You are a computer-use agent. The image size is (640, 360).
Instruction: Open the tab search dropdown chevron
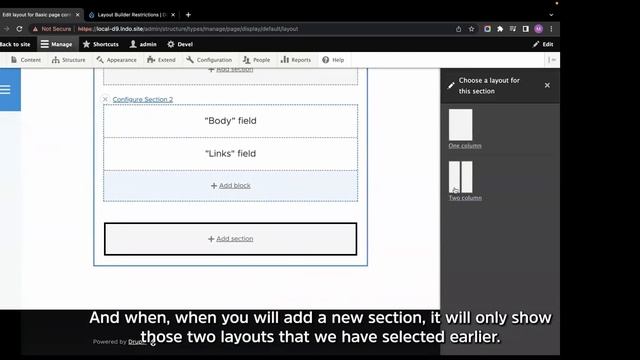(551, 15)
